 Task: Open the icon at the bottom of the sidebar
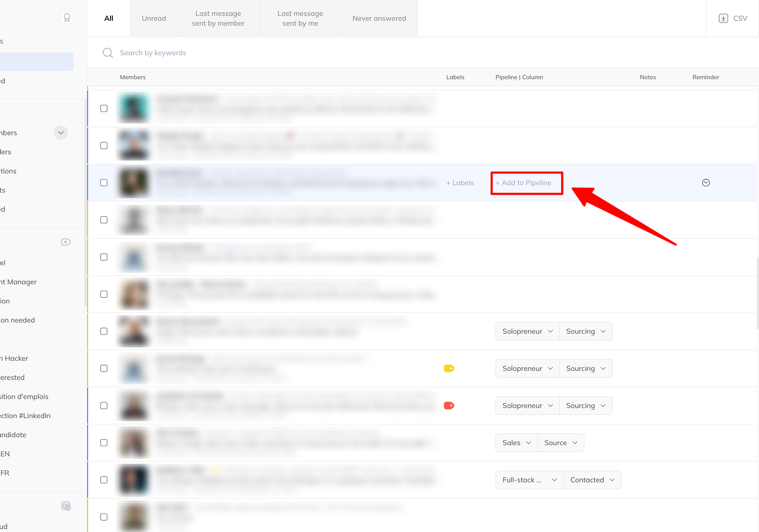[66, 506]
